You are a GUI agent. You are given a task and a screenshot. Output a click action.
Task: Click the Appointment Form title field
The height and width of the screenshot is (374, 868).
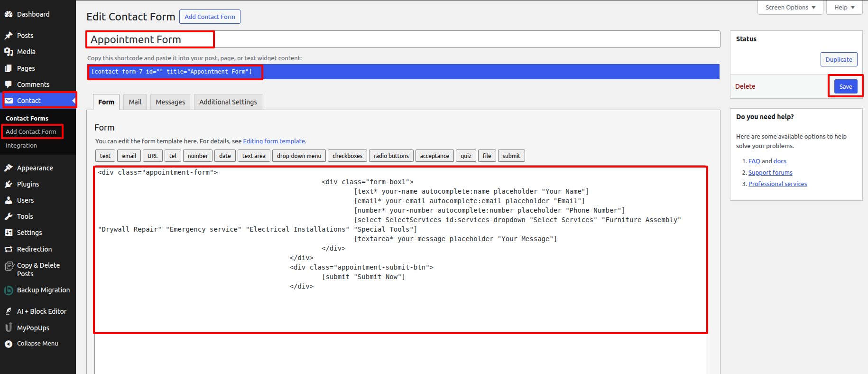(402, 39)
